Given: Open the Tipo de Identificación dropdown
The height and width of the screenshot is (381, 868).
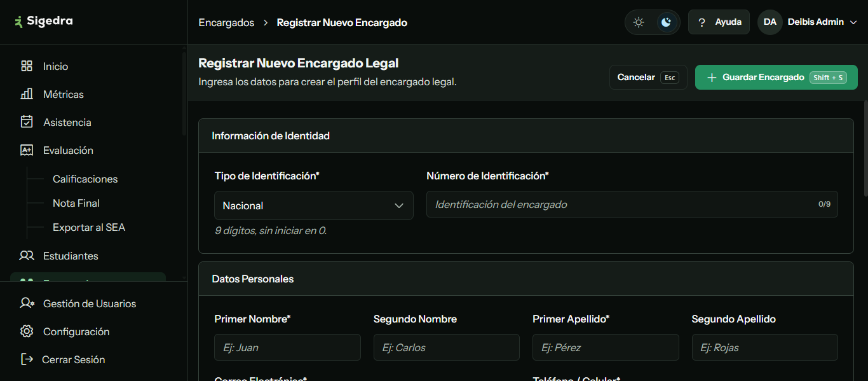Looking at the screenshot, I should point(314,205).
